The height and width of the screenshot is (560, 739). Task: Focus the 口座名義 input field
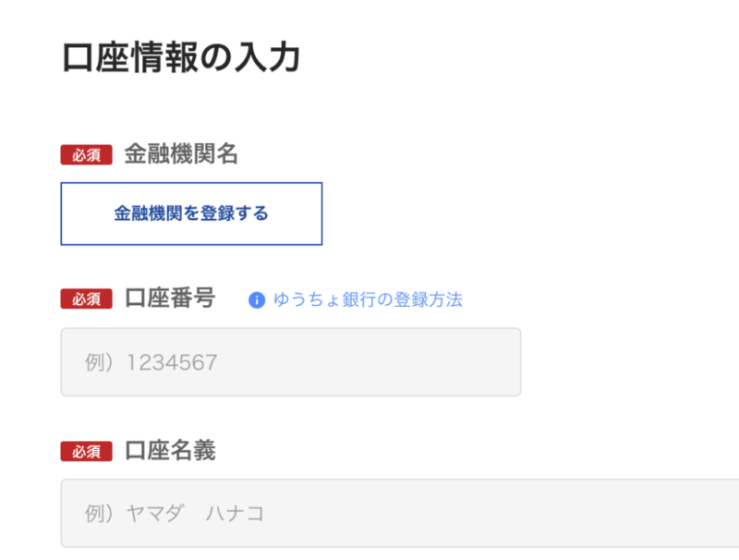click(x=399, y=513)
